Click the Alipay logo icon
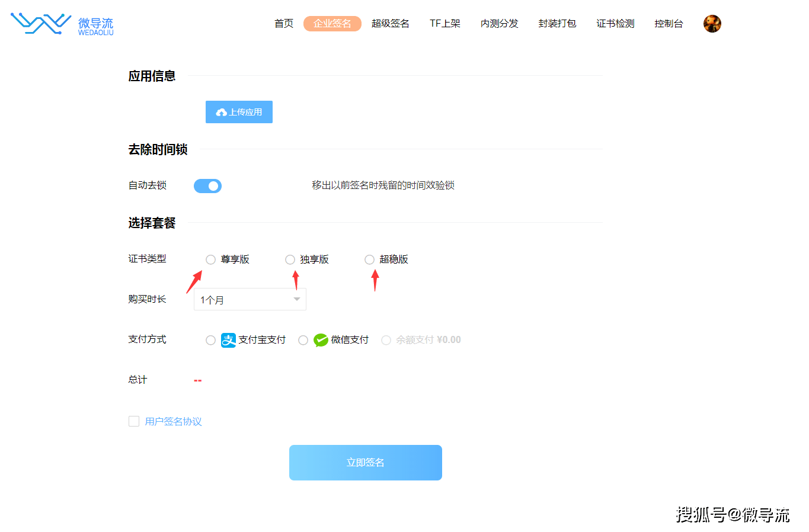This screenshot has height=532, width=809. [228, 340]
